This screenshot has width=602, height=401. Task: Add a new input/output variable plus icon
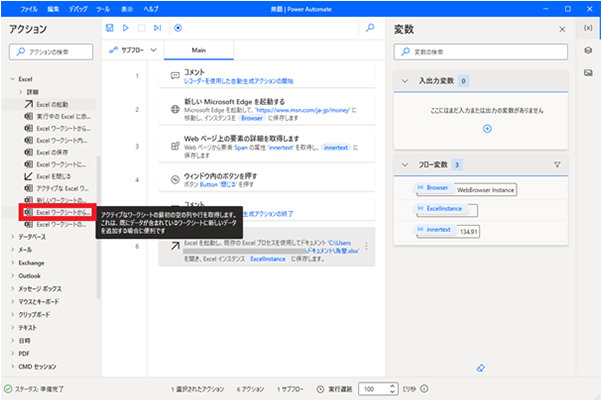487,129
